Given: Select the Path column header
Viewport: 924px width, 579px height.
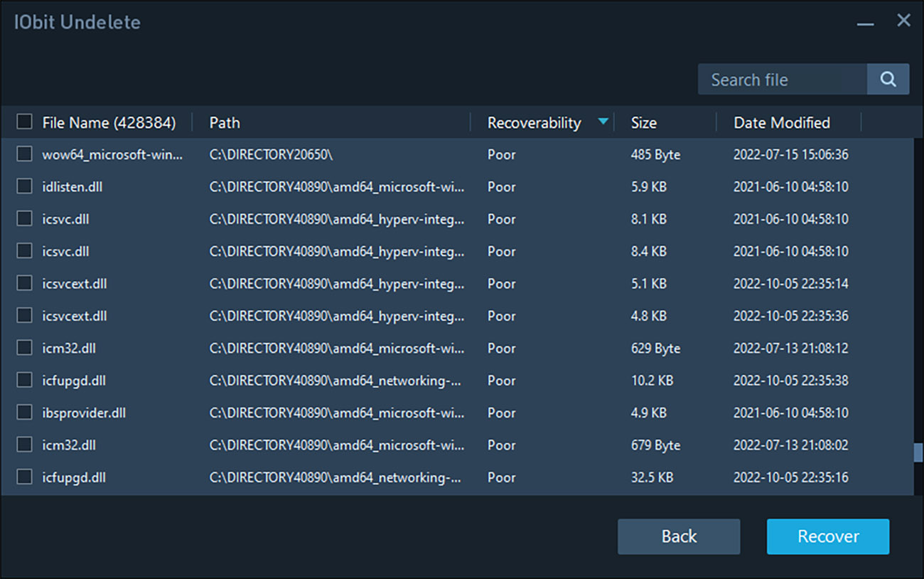Looking at the screenshot, I should pyautogui.click(x=224, y=122).
